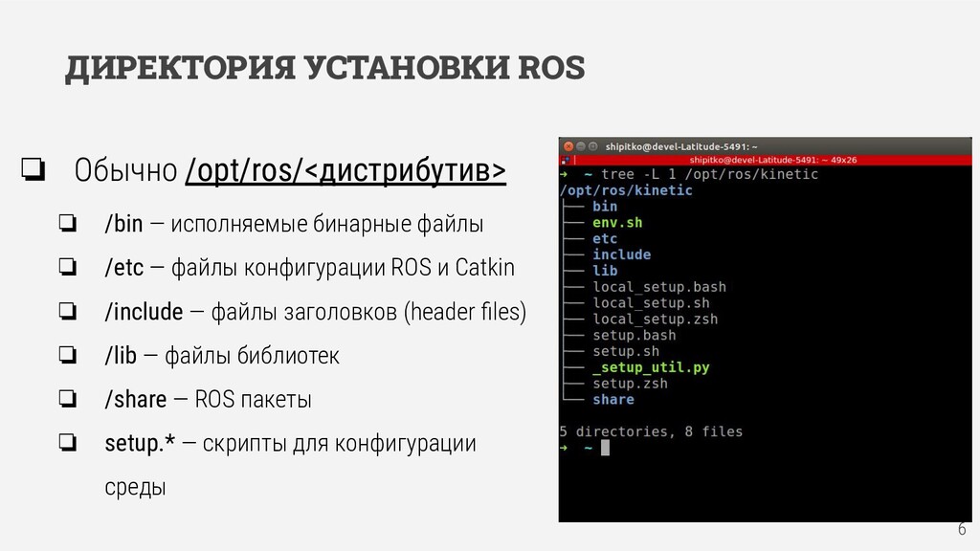Click 'setup.sh' in the terminal listing

tap(626, 351)
